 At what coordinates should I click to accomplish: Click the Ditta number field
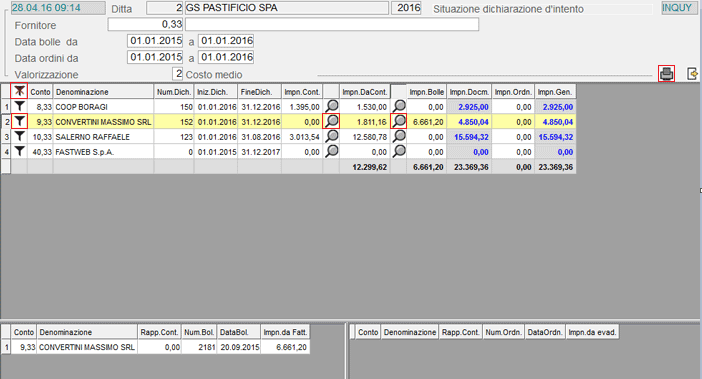pyautogui.click(x=165, y=8)
